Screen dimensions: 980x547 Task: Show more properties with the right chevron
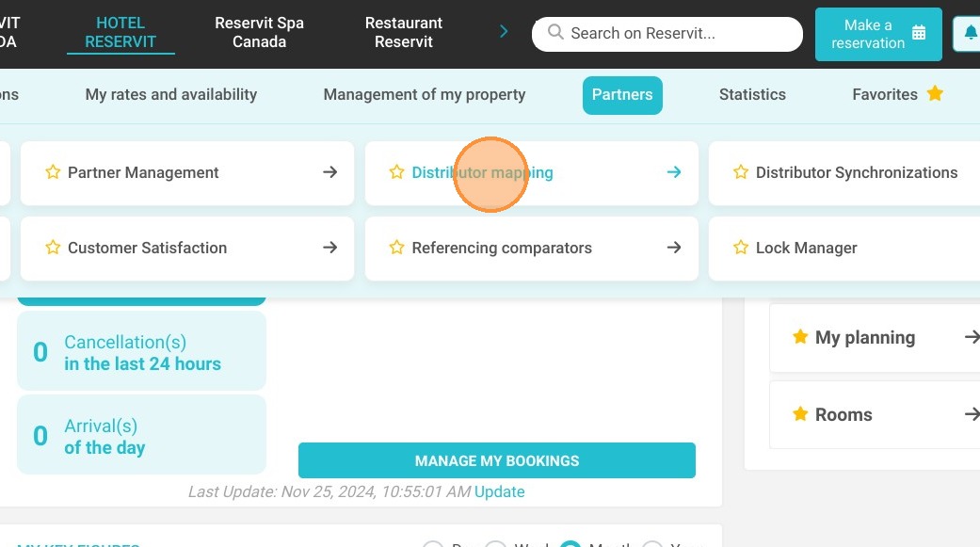pyautogui.click(x=504, y=31)
